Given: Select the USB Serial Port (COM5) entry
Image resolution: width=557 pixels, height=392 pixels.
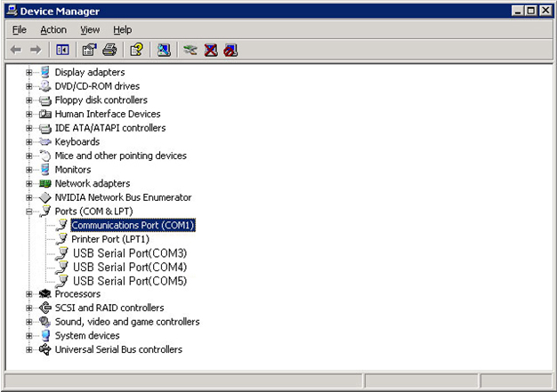Looking at the screenshot, I should click(x=129, y=281).
